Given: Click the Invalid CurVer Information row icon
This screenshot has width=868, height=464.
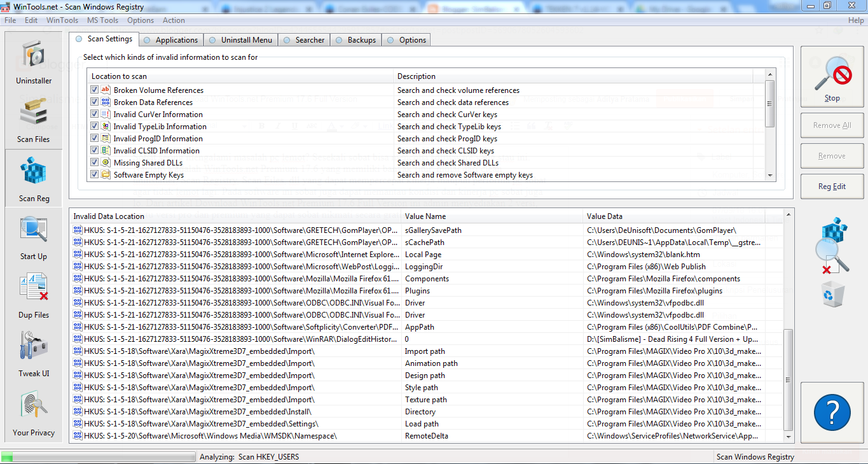Looking at the screenshot, I should [x=106, y=114].
